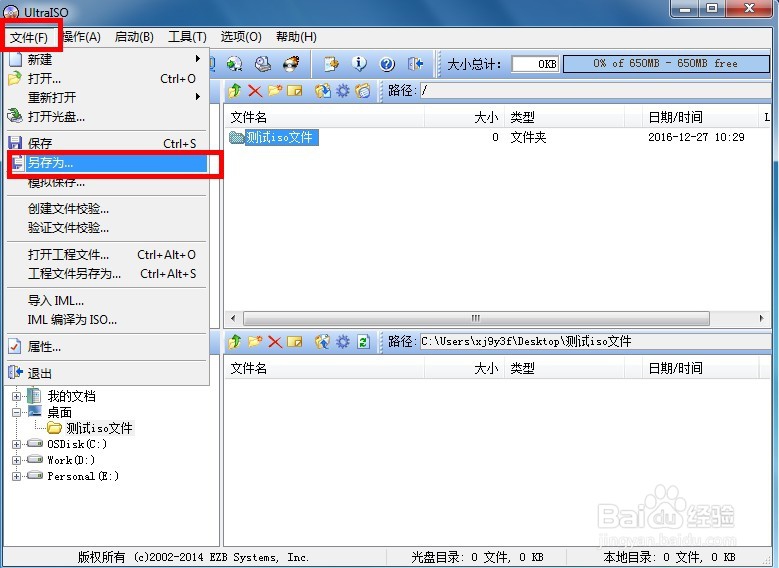Screen dimensions: 779x568
Task: Choose 创建文件校验... menu entry
Action: (107, 209)
